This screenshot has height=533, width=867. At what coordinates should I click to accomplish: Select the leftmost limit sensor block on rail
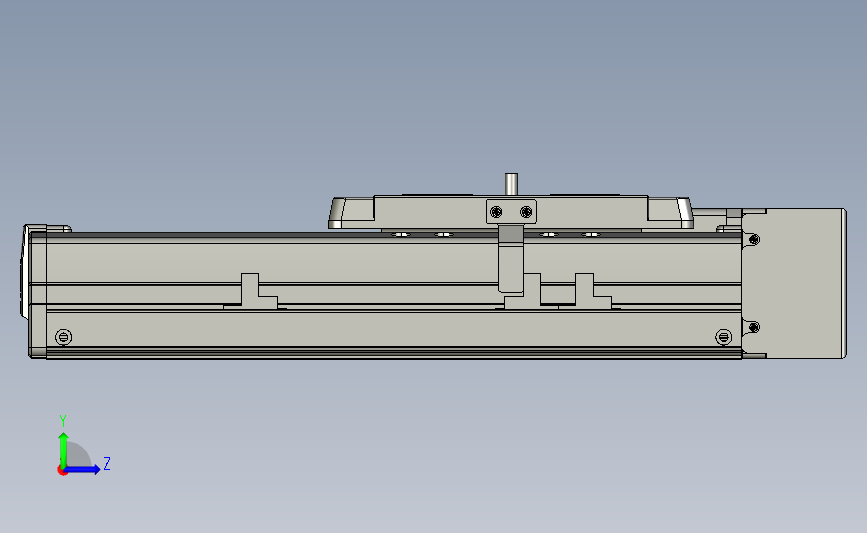pyautogui.click(x=250, y=291)
